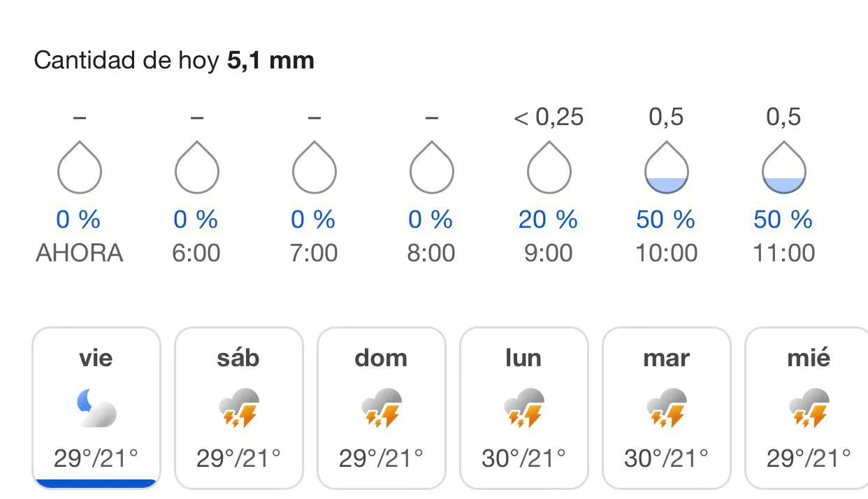Tap the 7:00 hour label
Viewport: 868px width, 499px height.
(x=314, y=252)
